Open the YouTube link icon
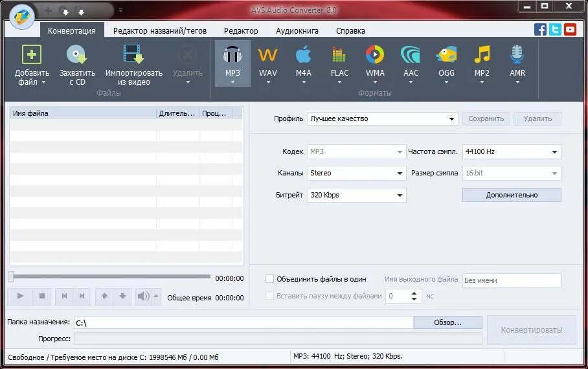The width and height of the screenshot is (588, 369). pyautogui.click(x=570, y=29)
